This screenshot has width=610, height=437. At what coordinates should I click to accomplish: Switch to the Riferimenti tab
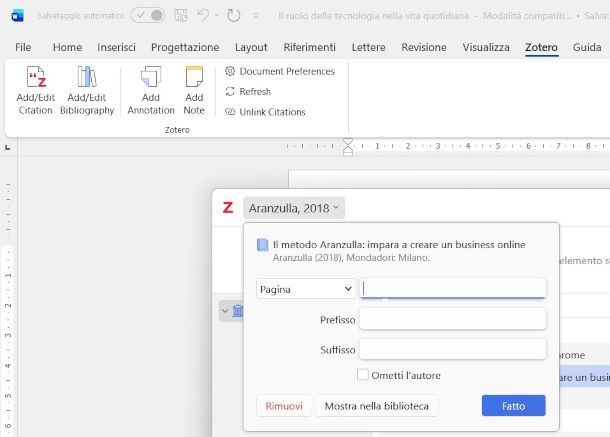[x=309, y=47]
